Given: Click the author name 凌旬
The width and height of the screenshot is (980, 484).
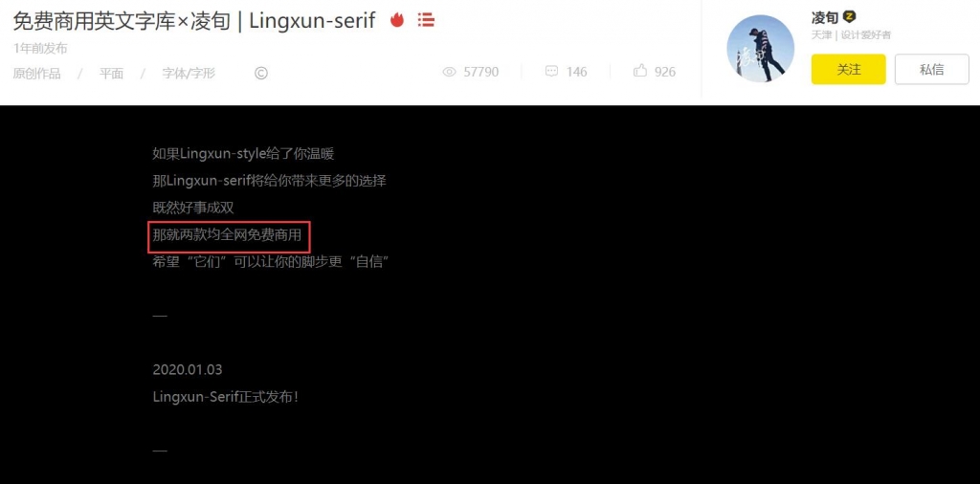Looking at the screenshot, I should click(825, 17).
